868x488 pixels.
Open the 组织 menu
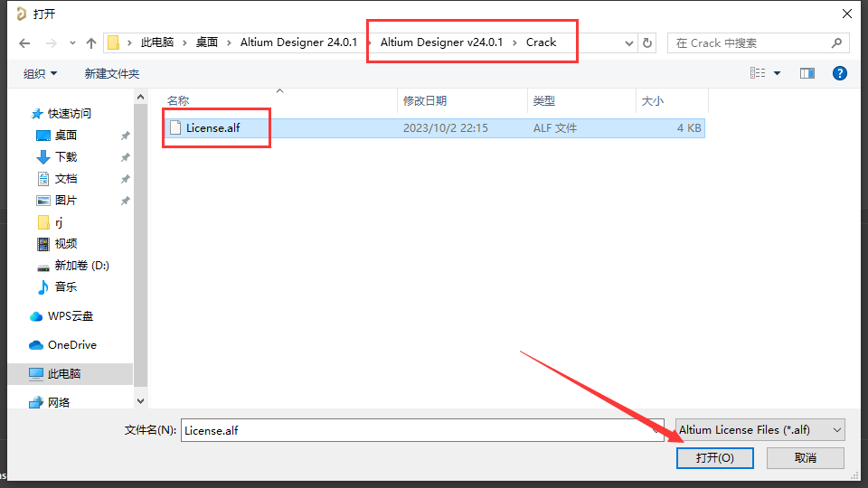[40, 73]
